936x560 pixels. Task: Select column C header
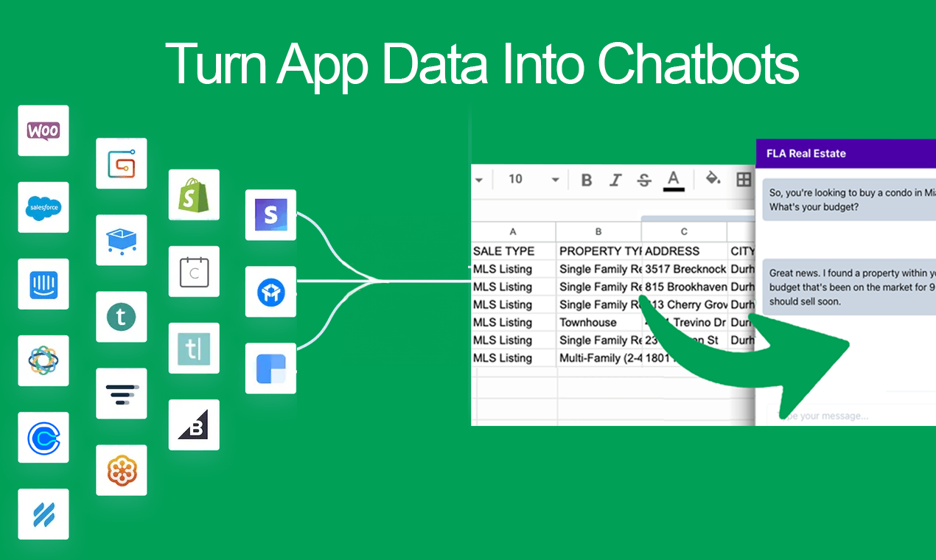pyautogui.click(x=684, y=231)
